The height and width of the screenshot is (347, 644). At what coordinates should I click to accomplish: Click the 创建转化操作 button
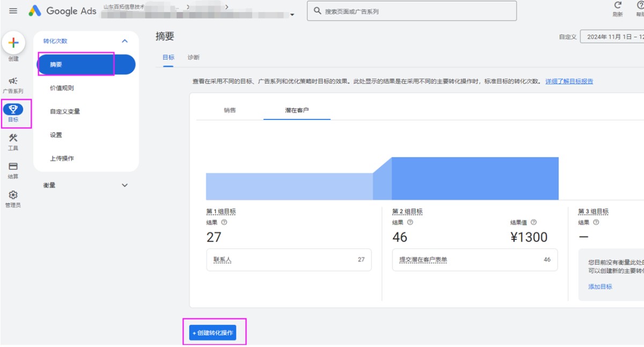[x=213, y=333]
